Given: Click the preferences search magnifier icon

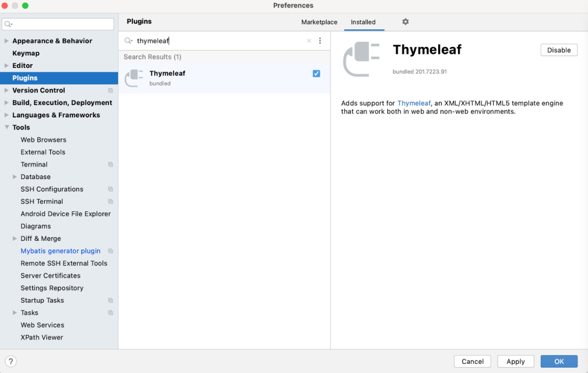Looking at the screenshot, I should click(x=8, y=24).
